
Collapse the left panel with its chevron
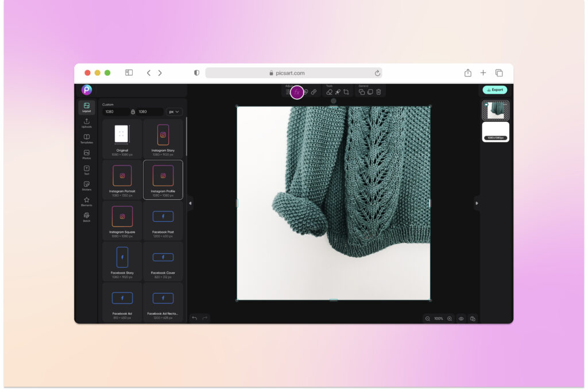pos(189,204)
